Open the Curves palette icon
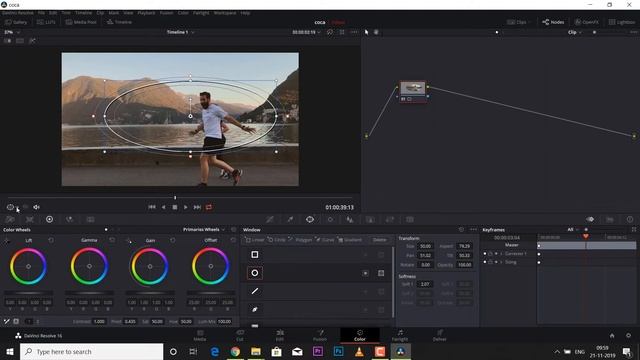This screenshot has width=640, height=360. pyautogui.click(x=270, y=219)
